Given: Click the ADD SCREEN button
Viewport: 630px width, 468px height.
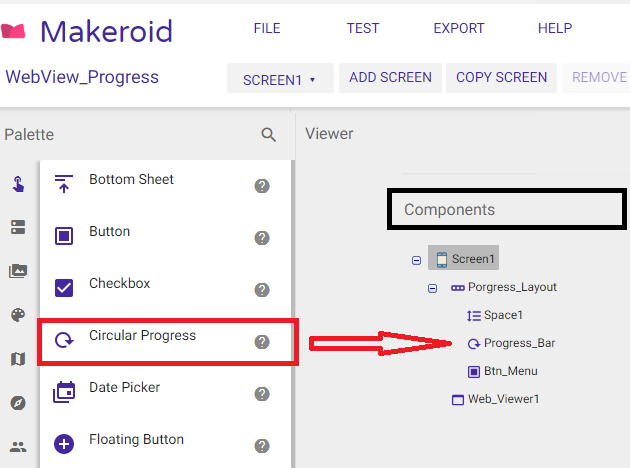Looking at the screenshot, I should (x=390, y=78).
